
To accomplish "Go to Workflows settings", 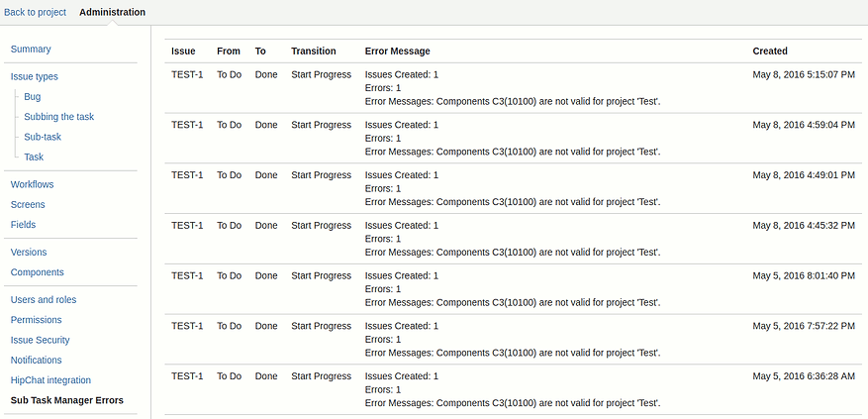I will (32, 184).
